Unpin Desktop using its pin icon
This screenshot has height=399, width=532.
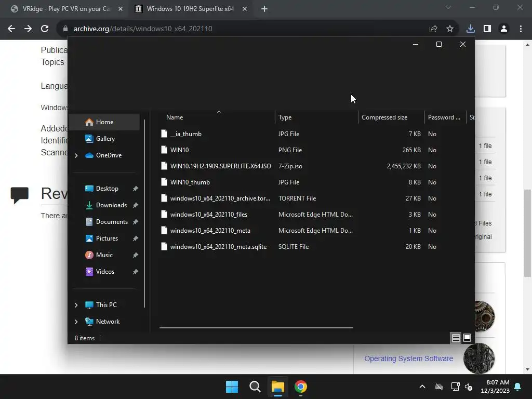[x=136, y=189]
